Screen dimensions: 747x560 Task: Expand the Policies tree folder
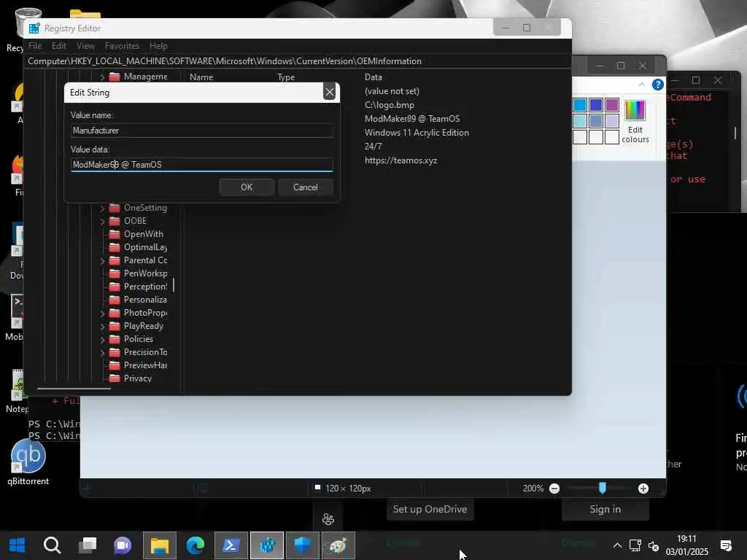(102, 339)
